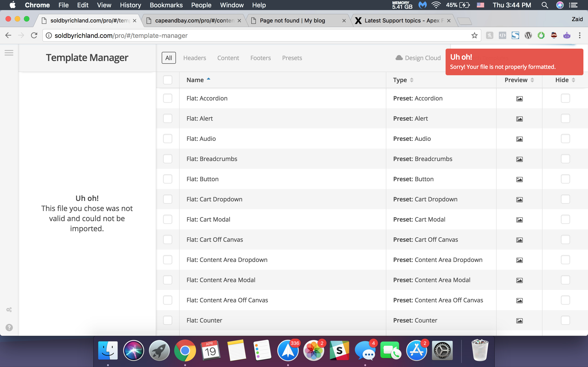Click the help question mark icon
The width and height of the screenshot is (588, 367).
[x=9, y=328]
